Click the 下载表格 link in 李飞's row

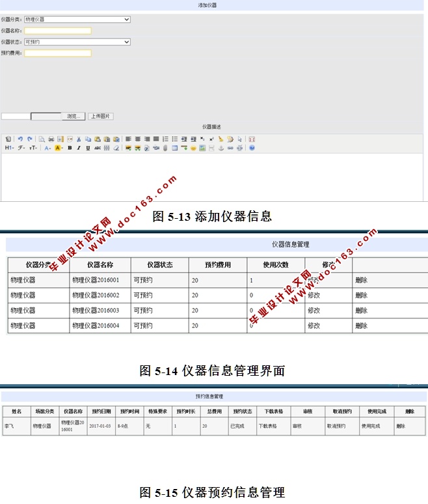point(267,426)
